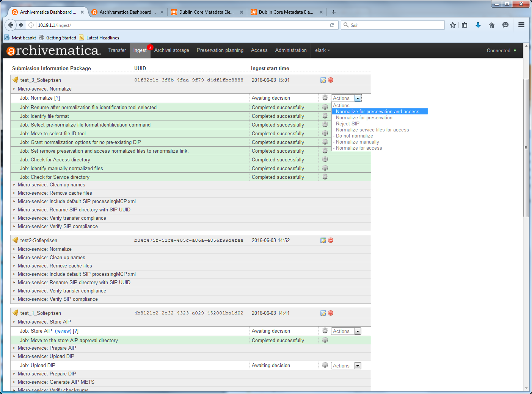Click the vertical page scrollbar

[526, 148]
